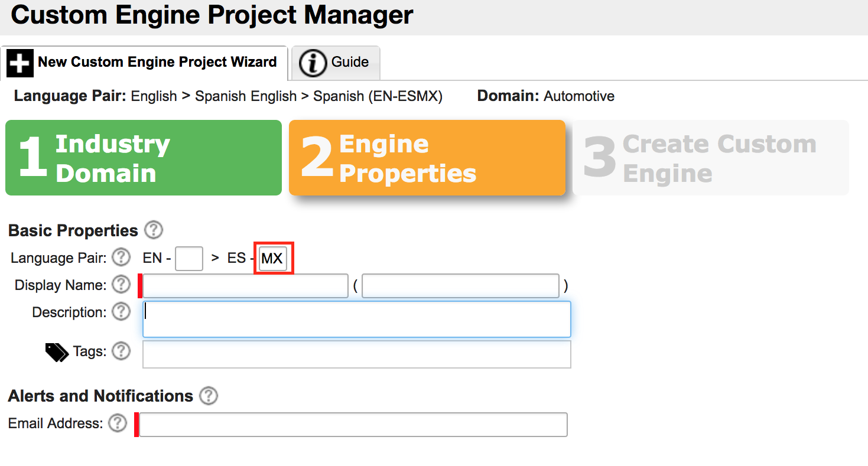Image resolution: width=868 pixels, height=466 pixels.
Task: Open help for Basic Properties
Action: 153,230
